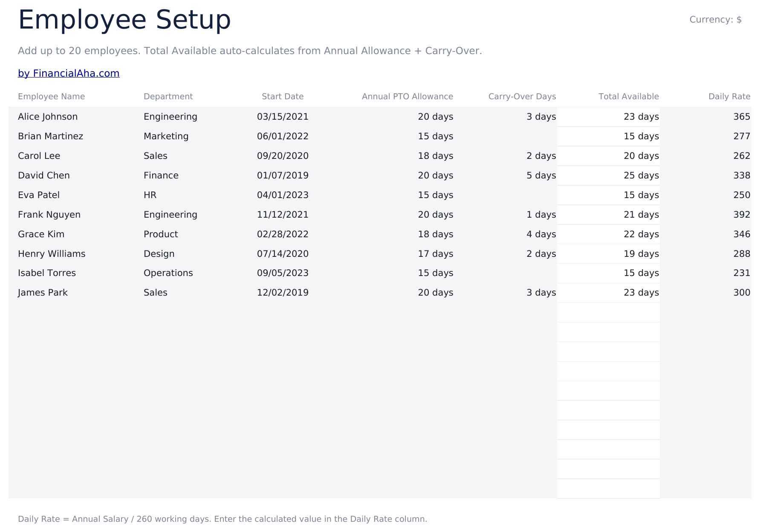The width and height of the screenshot is (760, 532).
Task: Select the Frank Nguyen name cell
Action: [49, 215]
